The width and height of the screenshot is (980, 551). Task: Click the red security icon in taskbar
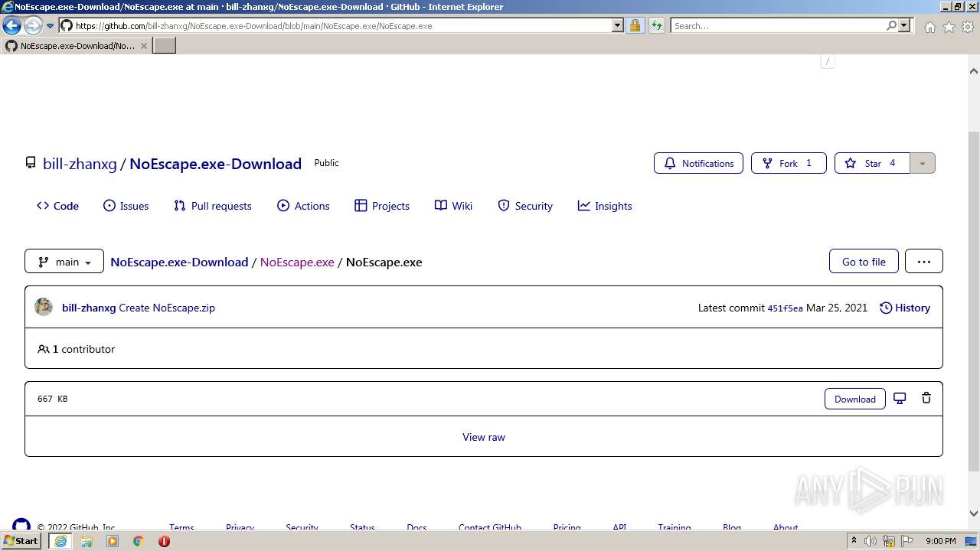pyautogui.click(x=164, y=541)
